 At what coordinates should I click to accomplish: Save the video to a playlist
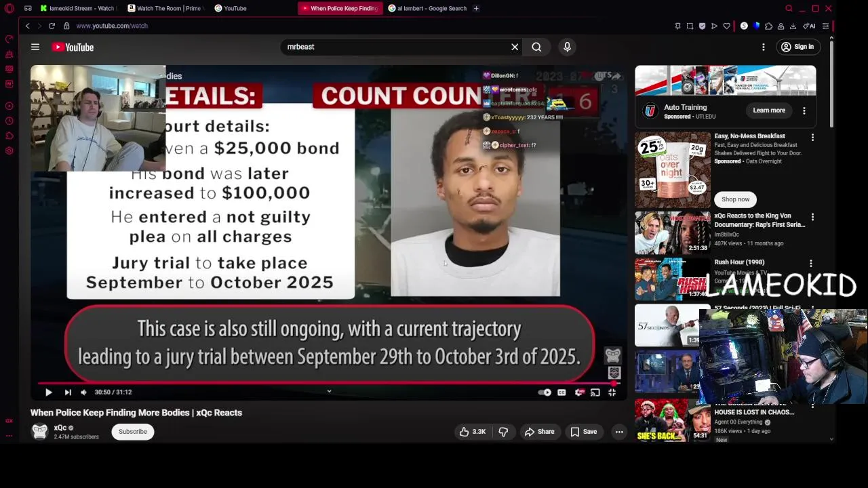(584, 432)
